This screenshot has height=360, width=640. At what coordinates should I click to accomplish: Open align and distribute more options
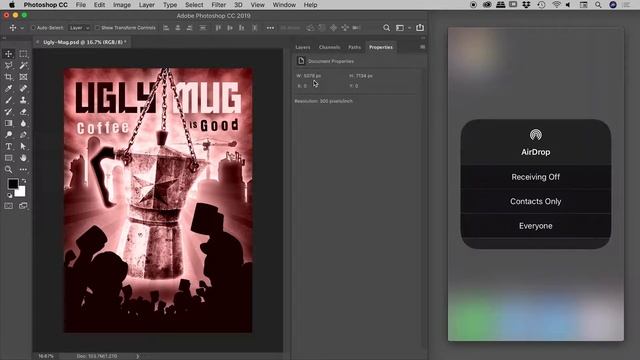[x=270, y=28]
